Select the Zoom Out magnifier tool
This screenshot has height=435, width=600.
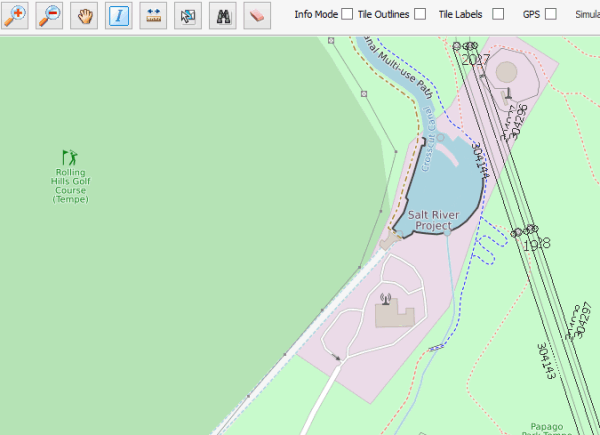point(48,15)
